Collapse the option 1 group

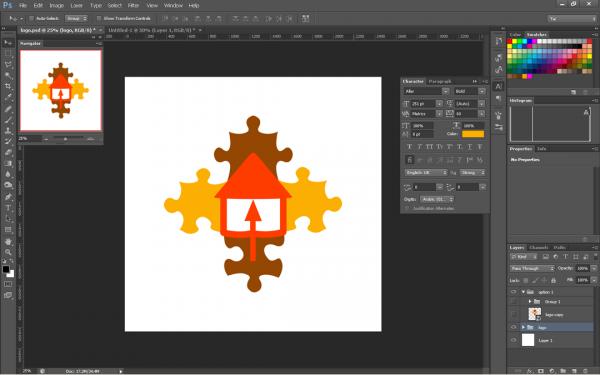tap(523, 292)
